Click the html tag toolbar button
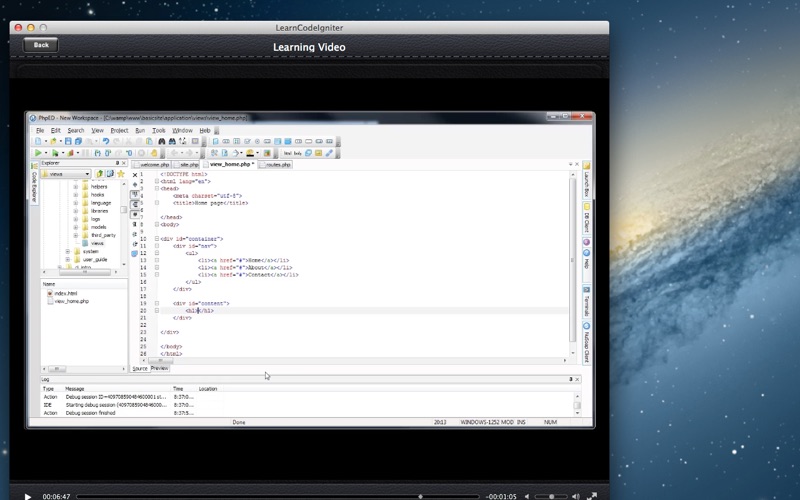 tap(288, 153)
